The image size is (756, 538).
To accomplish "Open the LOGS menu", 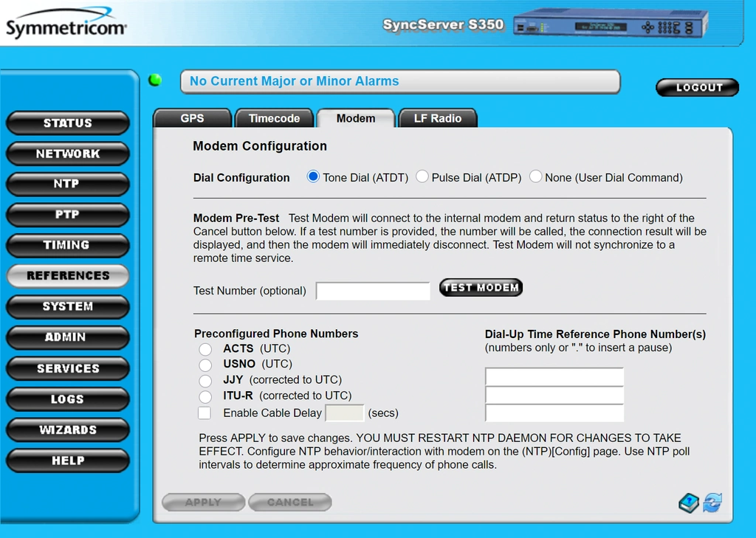I will click(x=68, y=399).
